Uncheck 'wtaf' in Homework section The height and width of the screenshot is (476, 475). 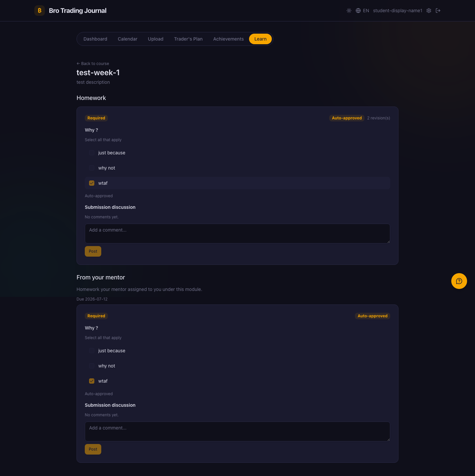[92, 183]
